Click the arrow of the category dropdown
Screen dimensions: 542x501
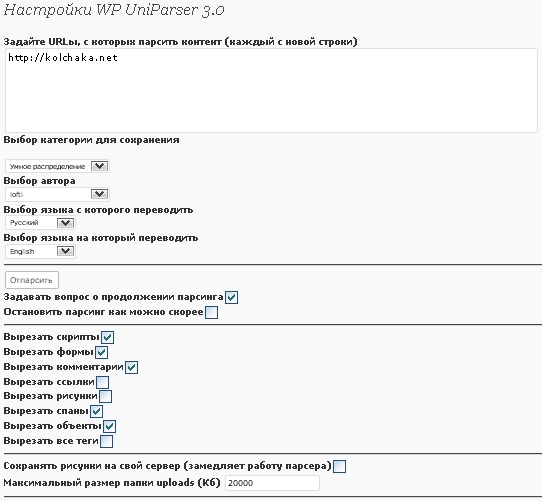(100, 166)
